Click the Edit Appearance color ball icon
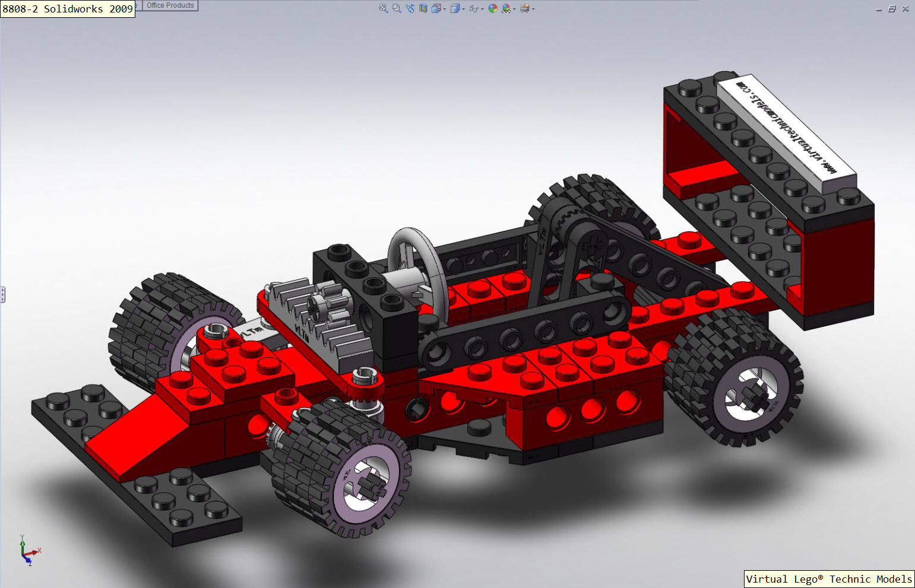This screenshot has height=588, width=915. click(493, 8)
